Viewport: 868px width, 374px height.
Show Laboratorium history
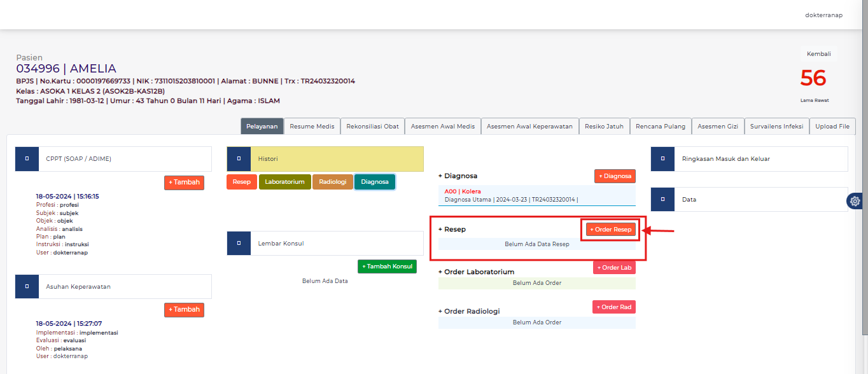[x=284, y=182]
